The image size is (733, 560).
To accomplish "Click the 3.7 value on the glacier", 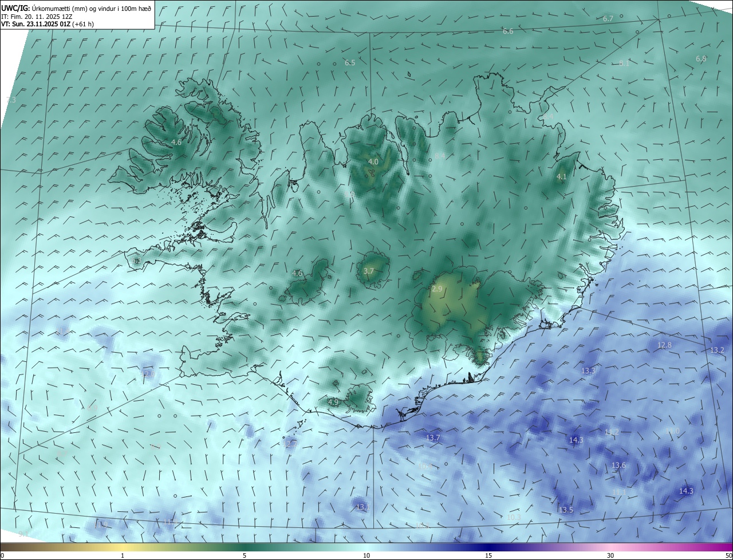I will (369, 271).
